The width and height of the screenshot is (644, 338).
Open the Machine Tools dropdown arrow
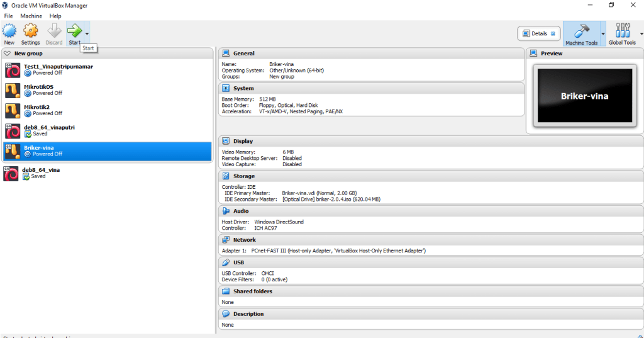(x=603, y=33)
